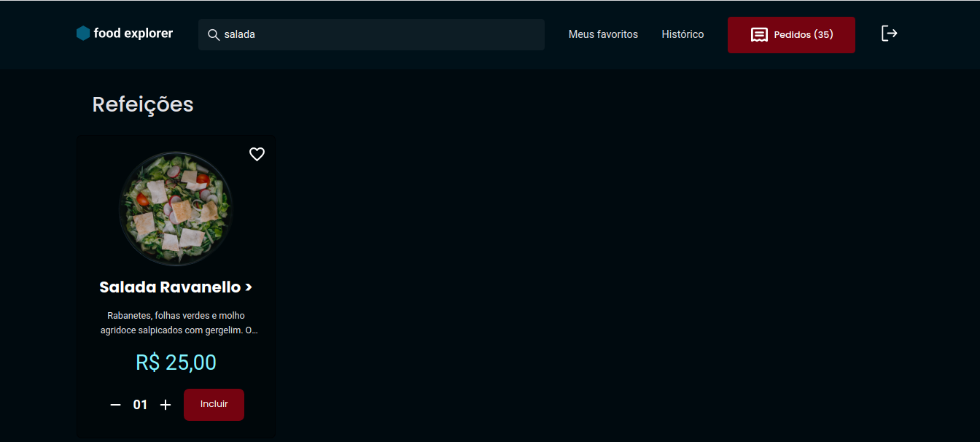Click the salad description text
Image resolution: width=980 pixels, height=442 pixels.
(x=176, y=322)
